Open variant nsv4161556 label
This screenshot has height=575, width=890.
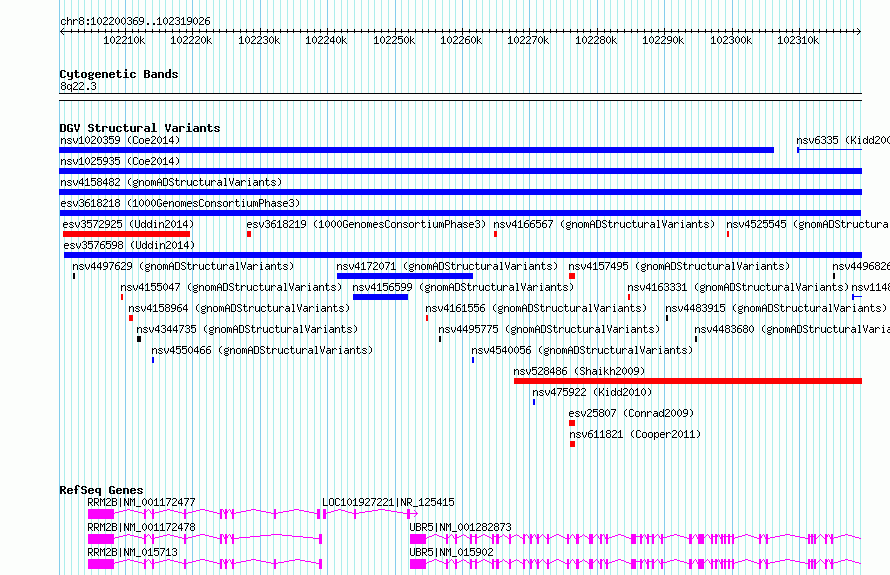click(536, 308)
